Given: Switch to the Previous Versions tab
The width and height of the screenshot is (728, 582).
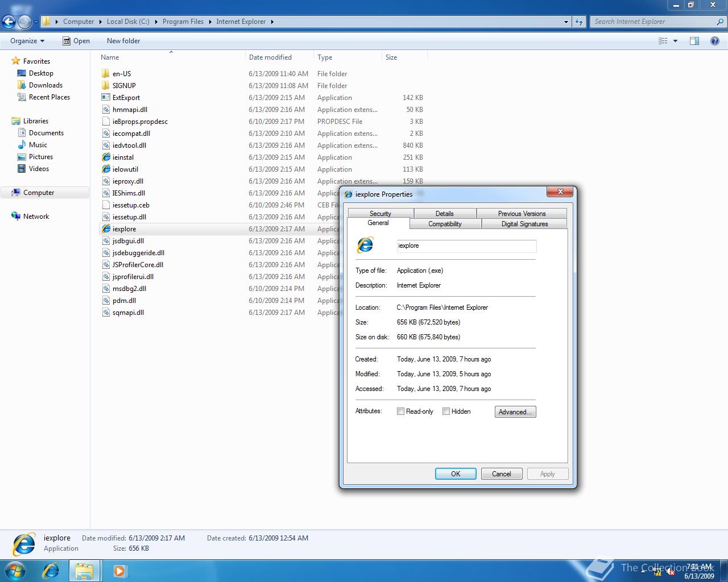Looking at the screenshot, I should 522,214.
